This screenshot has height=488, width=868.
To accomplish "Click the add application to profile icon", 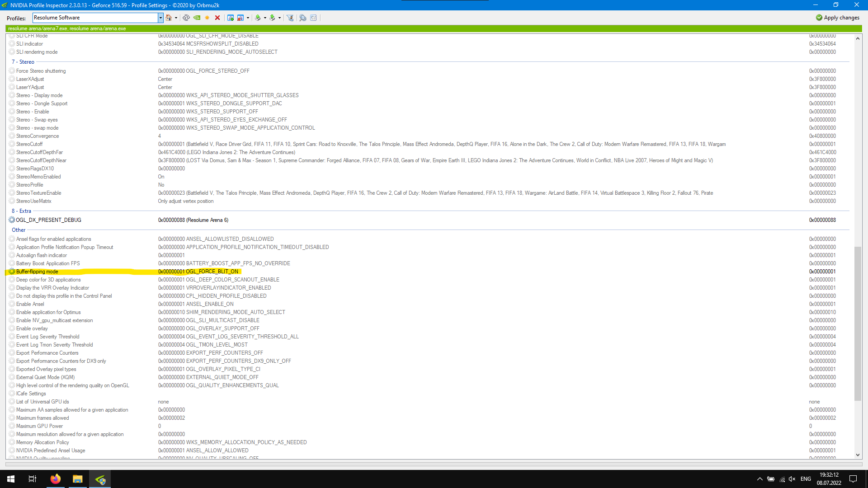I will [231, 18].
